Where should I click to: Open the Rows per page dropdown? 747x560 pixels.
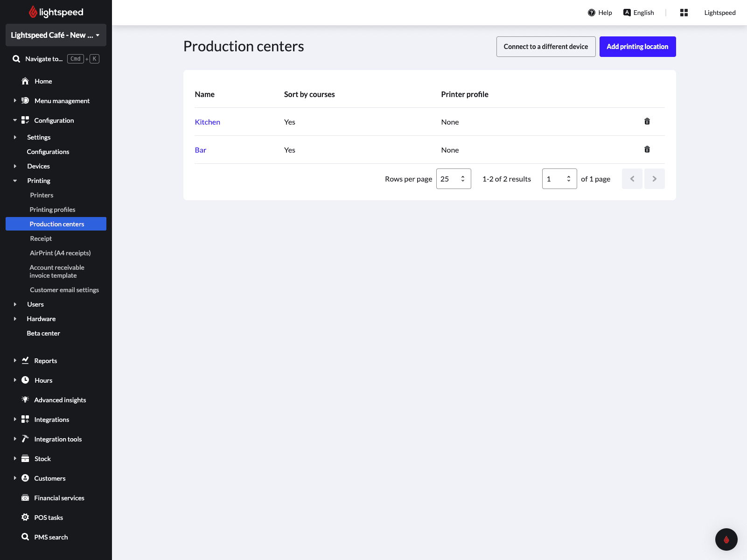pyautogui.click(x=453, y=179)
